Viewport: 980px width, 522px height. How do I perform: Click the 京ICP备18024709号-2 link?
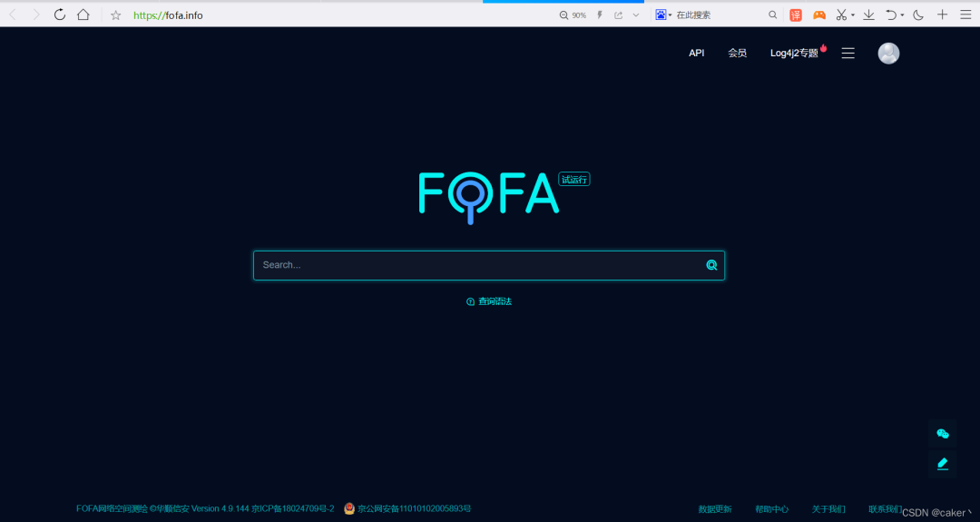292,509
